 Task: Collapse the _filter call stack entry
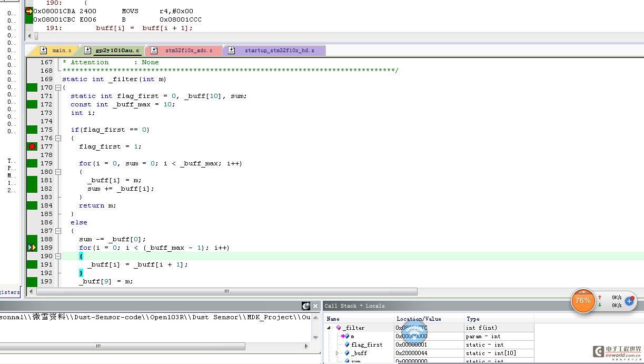330,328
